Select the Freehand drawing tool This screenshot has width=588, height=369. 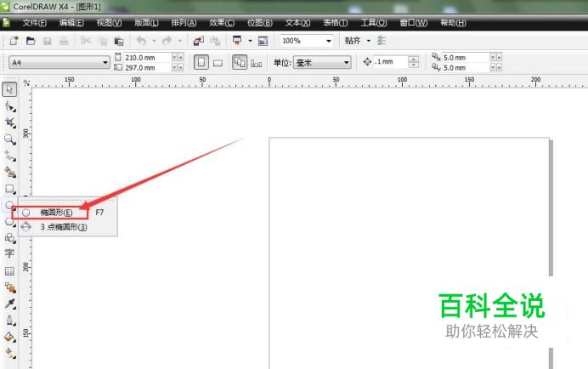[9, 156]
